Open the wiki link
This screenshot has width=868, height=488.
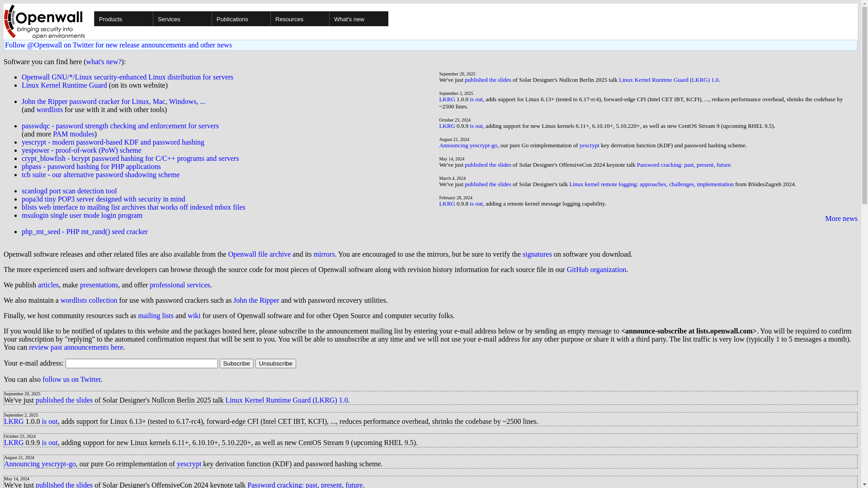[x=194, y=316]
